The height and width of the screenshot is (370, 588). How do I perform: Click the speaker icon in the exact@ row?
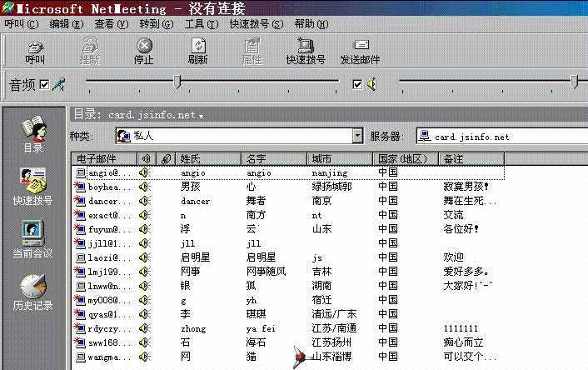pyautogui.click(x=144, y=215)
